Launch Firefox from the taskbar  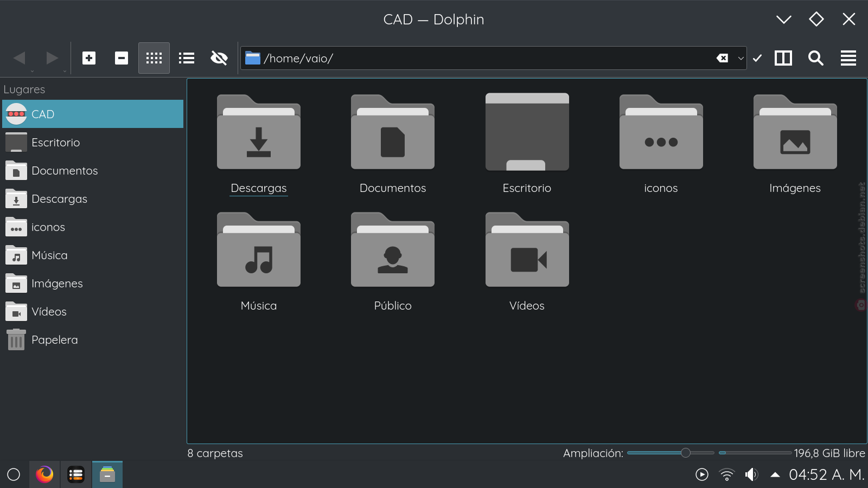pos(44,474)
